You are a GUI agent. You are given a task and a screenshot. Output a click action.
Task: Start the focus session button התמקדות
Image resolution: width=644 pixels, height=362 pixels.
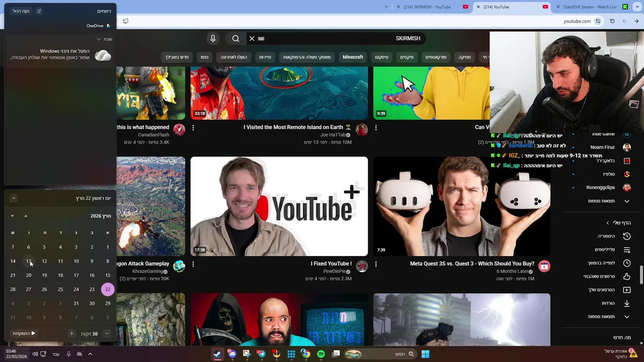[24, 333]
